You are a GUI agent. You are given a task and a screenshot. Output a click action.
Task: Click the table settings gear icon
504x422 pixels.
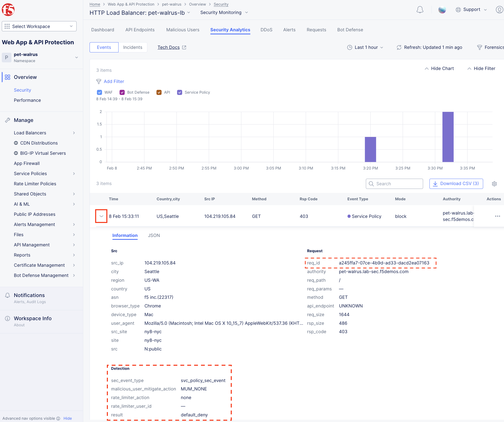[x=494, y=184]
